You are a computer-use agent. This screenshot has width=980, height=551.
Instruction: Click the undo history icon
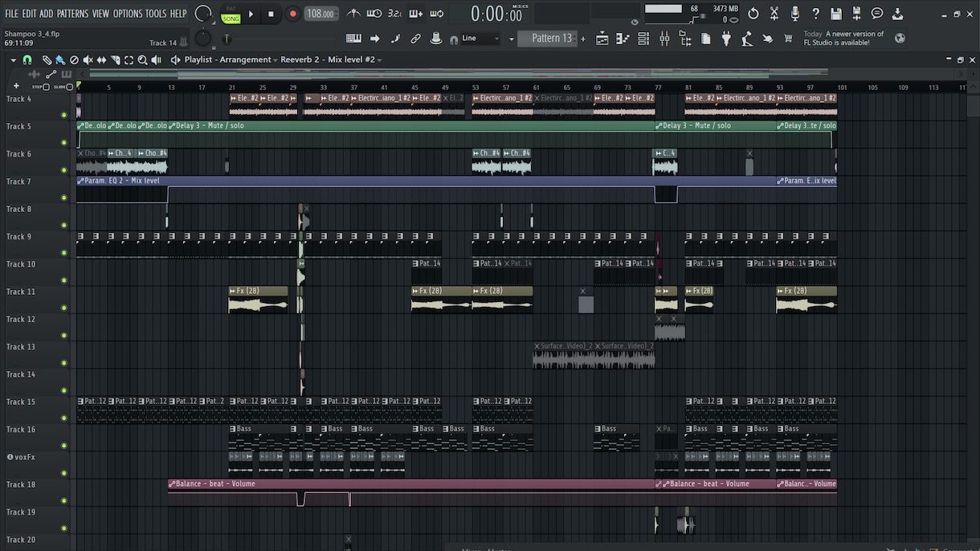click(753, 14)
